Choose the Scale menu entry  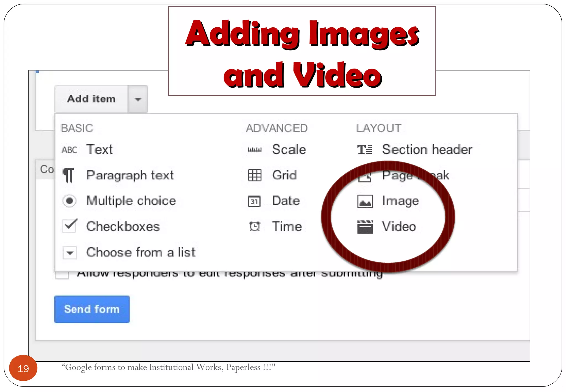coord(289,149)
